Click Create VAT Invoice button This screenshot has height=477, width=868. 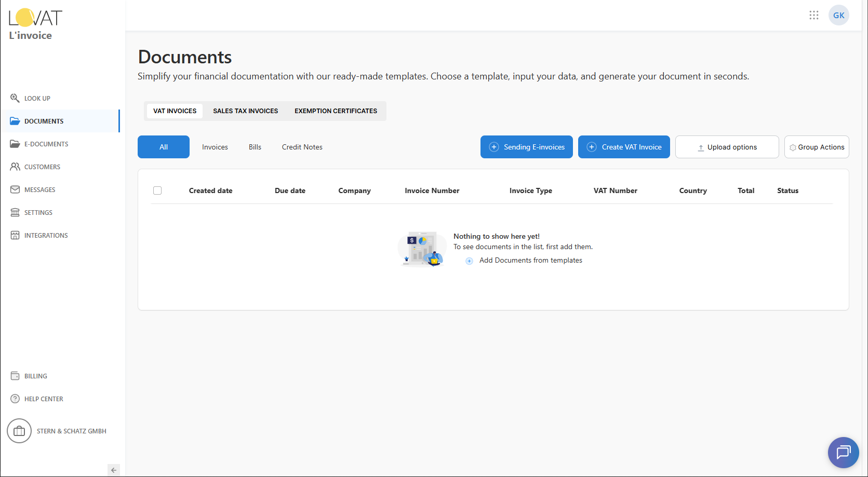(624, 147)
